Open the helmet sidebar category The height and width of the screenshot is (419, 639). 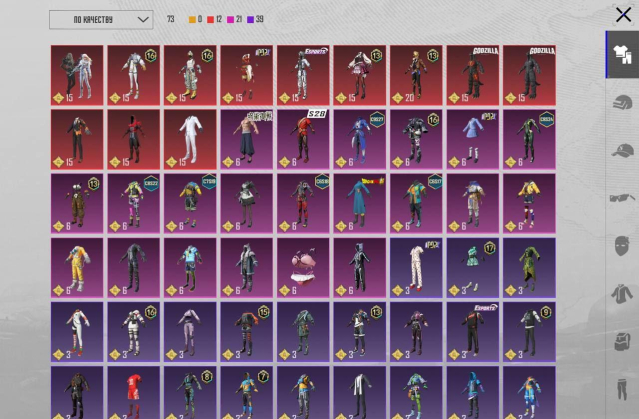(x=622, y=102)
